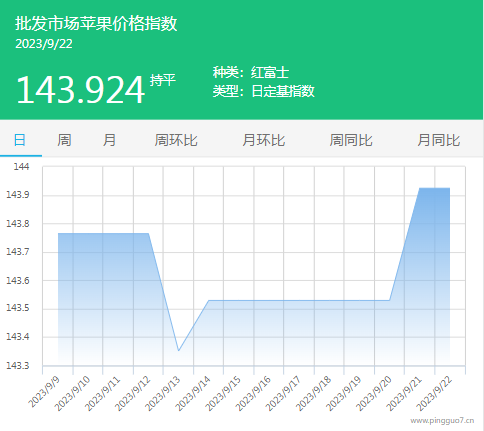The image size is (484, 431).
Task: Select the 周同比 tab
Action: click(x=351, y=140)
